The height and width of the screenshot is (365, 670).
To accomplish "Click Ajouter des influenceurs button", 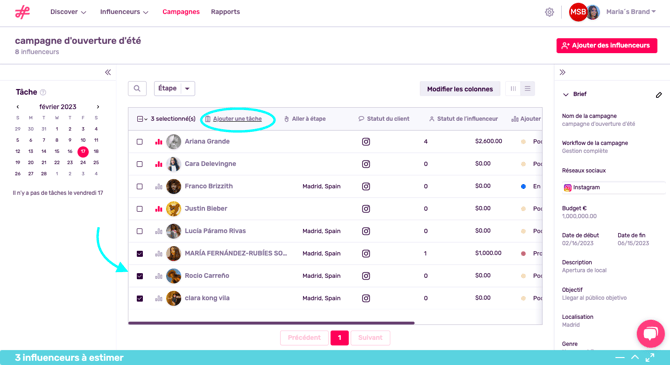I will 606,45.
